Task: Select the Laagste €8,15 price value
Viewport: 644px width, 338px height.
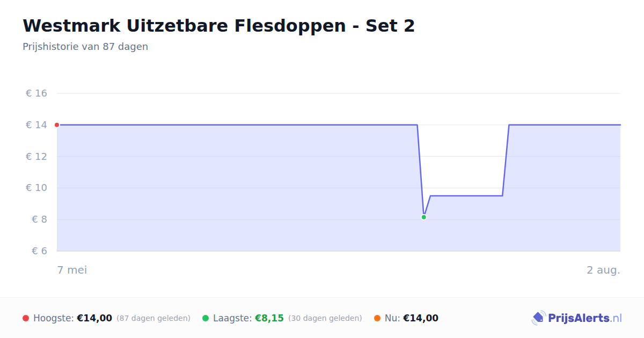Action: click(x=269, y=318)
